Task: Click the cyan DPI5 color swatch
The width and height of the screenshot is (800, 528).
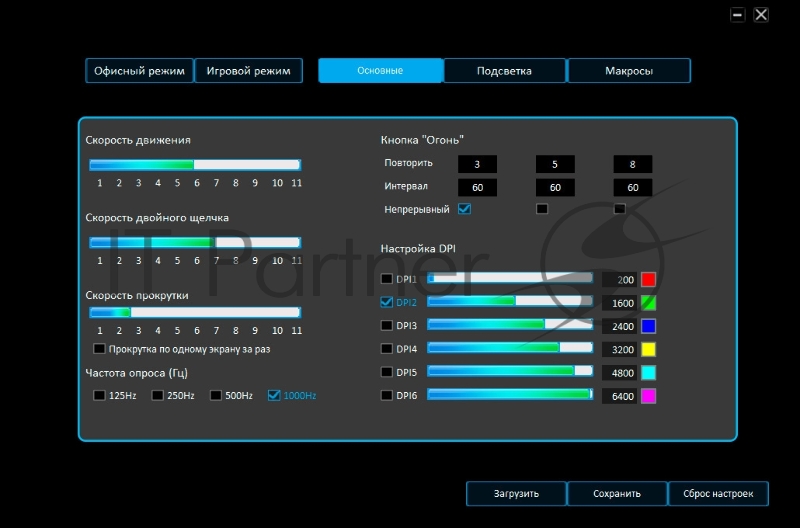Action: coord(648,372)
